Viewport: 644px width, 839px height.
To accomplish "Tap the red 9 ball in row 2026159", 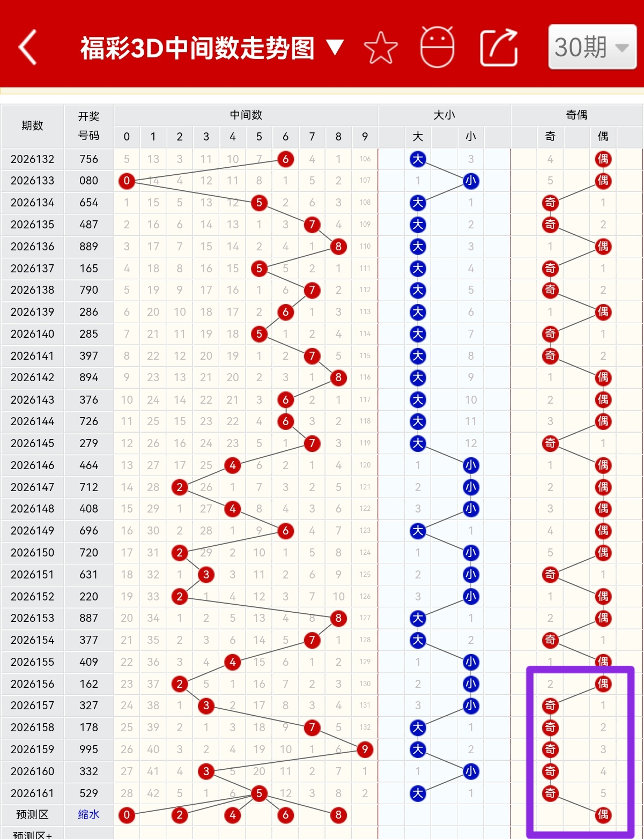I will 365,749.
